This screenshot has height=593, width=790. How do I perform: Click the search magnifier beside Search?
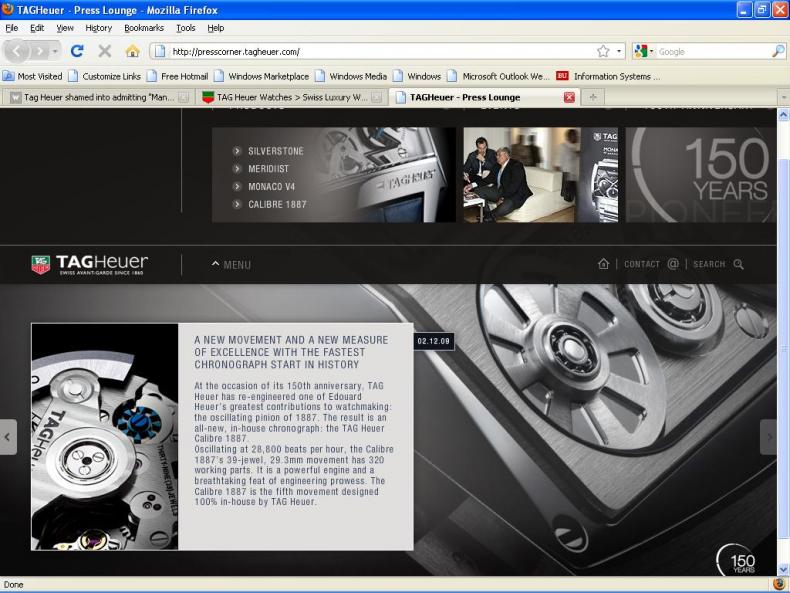(739, 264)
